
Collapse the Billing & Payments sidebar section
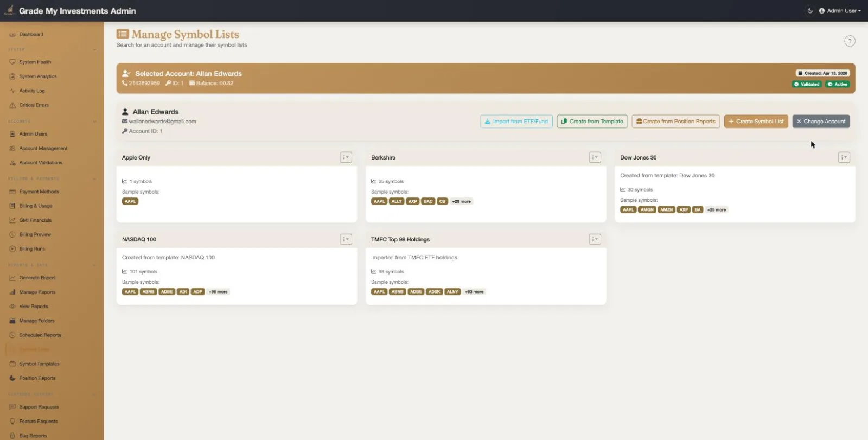click(94, 178)
